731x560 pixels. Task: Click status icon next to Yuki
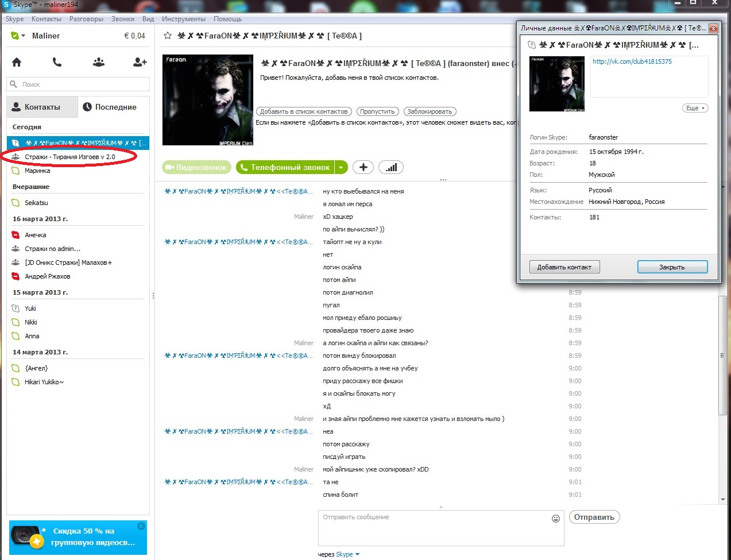click(x=16, y=308)
